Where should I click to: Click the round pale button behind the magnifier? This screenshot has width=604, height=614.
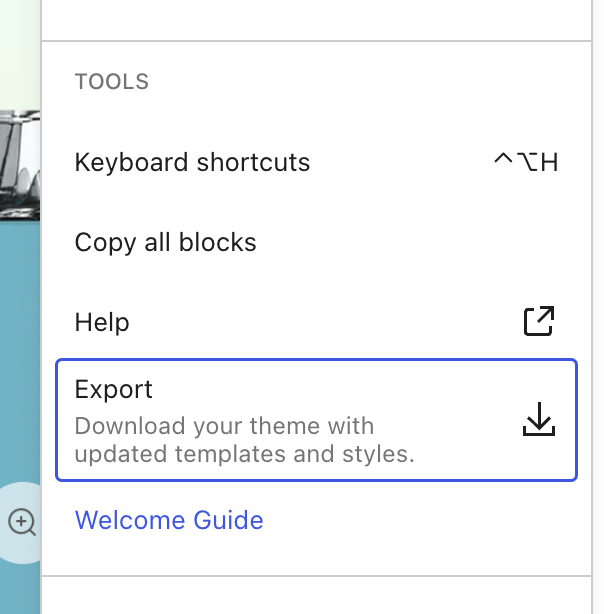20,523
